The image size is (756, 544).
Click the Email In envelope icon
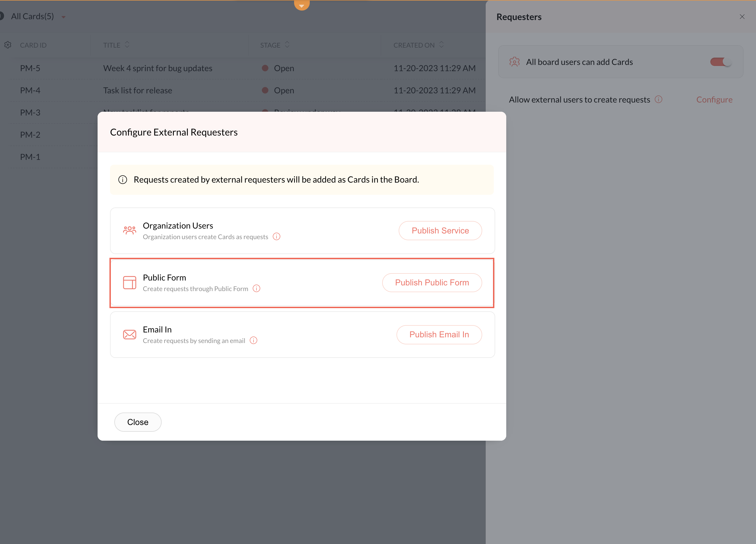coord(129,335)
